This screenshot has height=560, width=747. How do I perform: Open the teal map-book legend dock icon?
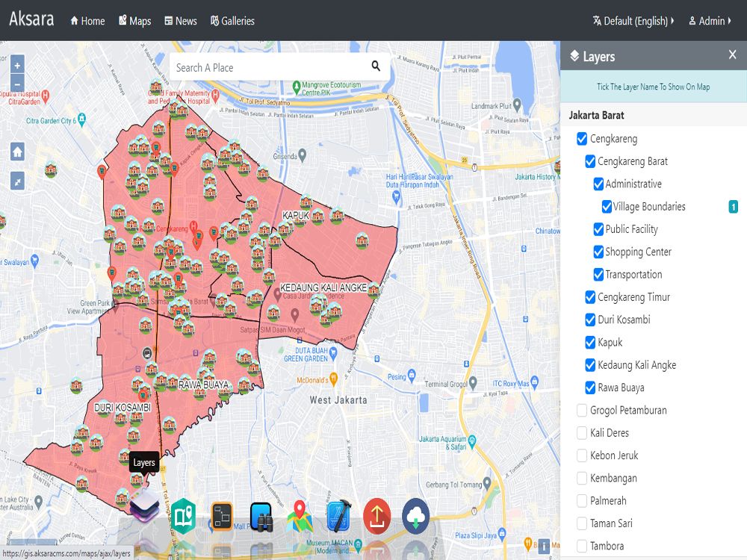coord(184,516)
